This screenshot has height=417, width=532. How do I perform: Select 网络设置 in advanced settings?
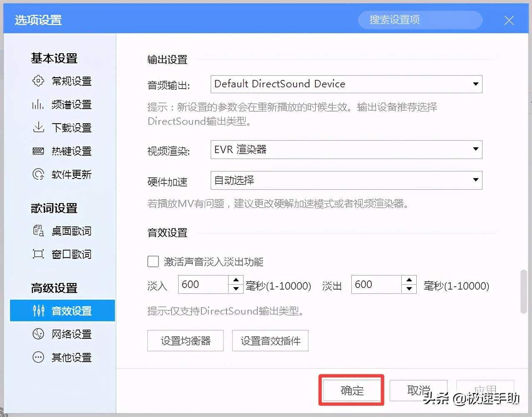[62, 334]
